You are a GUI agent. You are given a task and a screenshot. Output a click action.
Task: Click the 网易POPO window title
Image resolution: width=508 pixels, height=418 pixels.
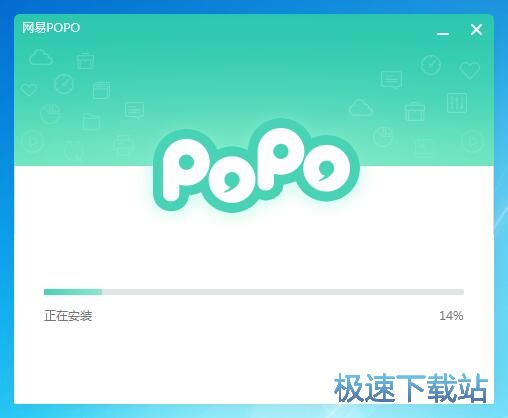(x=51, y=28)
